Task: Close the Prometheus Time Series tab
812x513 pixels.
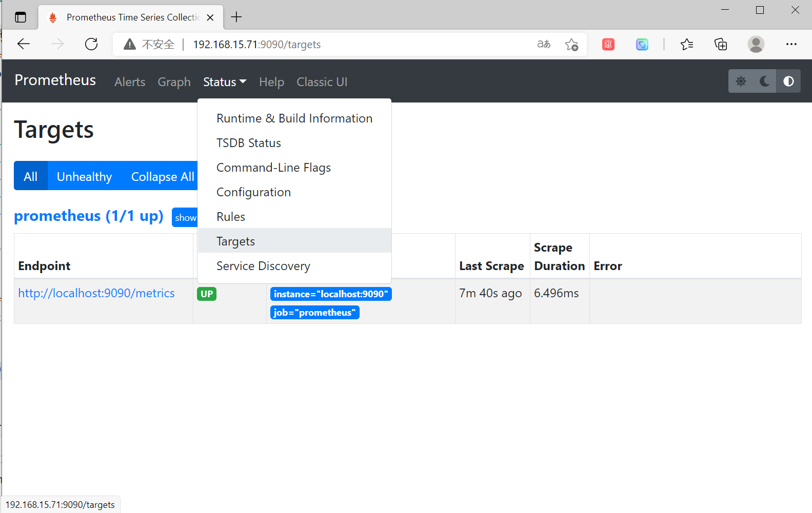Action: pyautogui.click(x=210, y=17)
